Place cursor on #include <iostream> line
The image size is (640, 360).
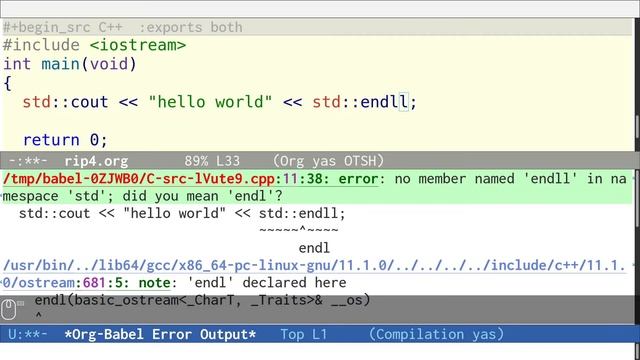(94, 45)
